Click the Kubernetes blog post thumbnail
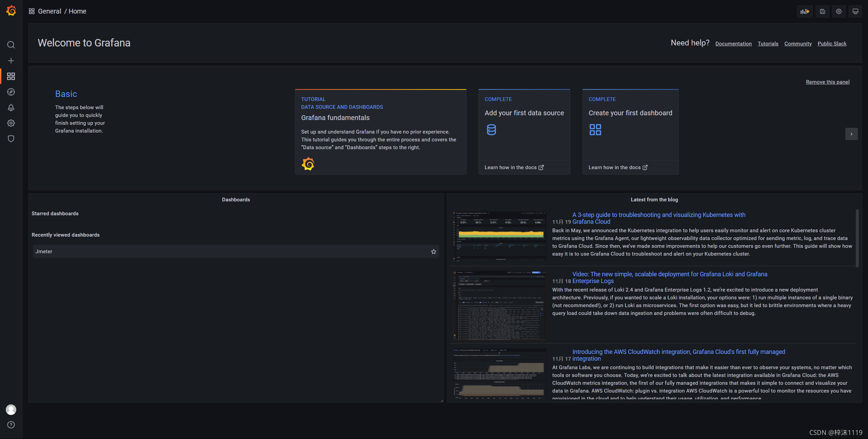Viewport: 868px width, 439px height. 499,236
